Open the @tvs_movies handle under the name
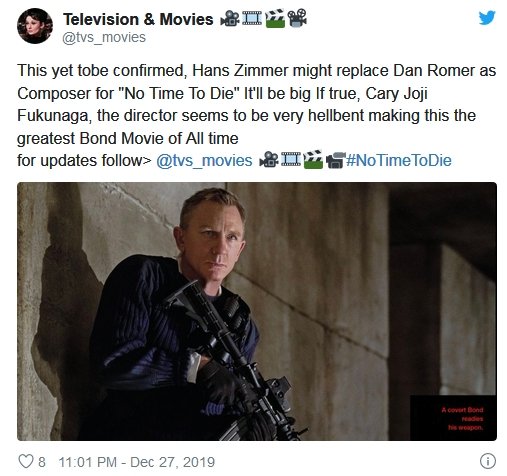 pyautogui.click(x=104, y=37)
